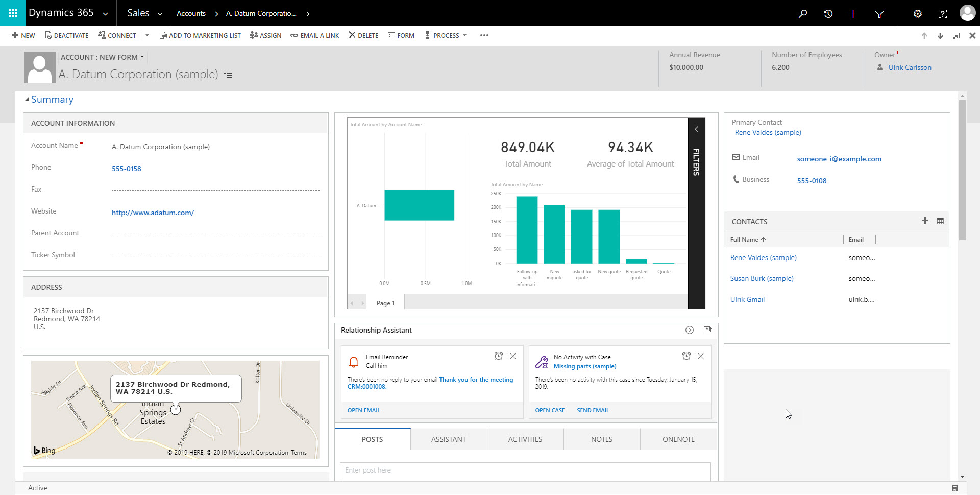Open the advanced filter funnel icon
The height and width of the screenshot is (495, 980).
point(879,13)
